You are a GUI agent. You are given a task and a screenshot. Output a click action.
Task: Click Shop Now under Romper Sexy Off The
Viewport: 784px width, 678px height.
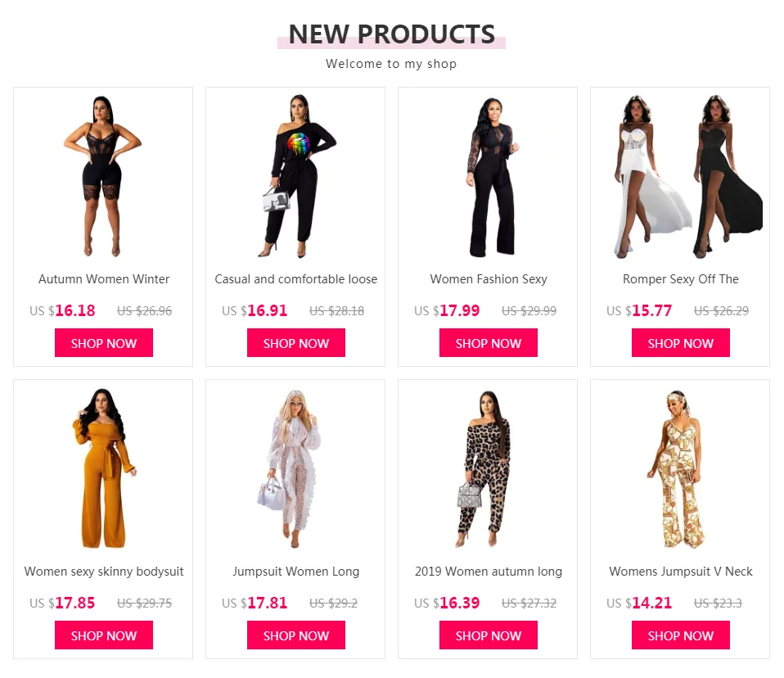pyautogui.click(x=681, y=343)
